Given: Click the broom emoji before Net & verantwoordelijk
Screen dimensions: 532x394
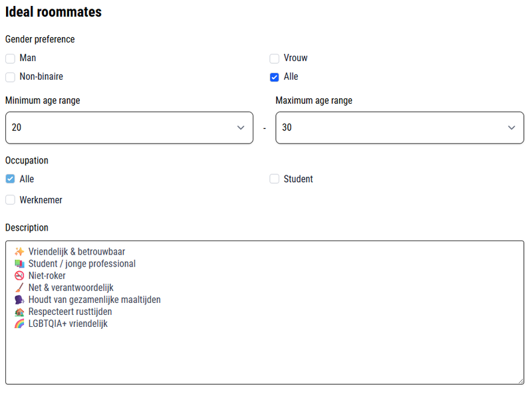Looking at the screenshot, I should tap(19, 288).
